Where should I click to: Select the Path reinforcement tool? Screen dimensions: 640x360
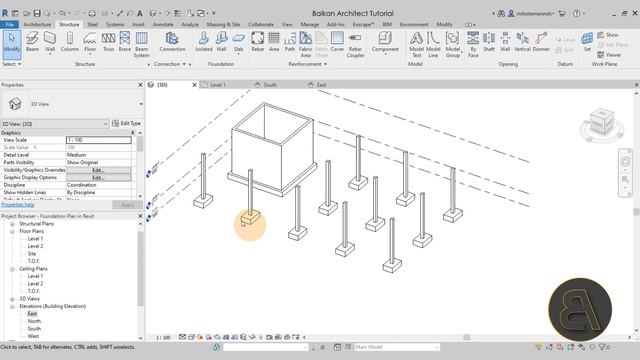(290, 42)
